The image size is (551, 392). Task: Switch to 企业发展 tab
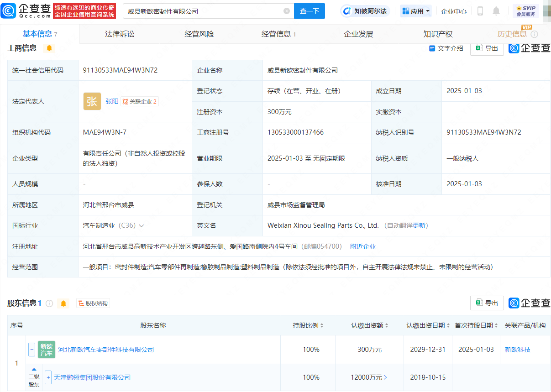[358, 34]
